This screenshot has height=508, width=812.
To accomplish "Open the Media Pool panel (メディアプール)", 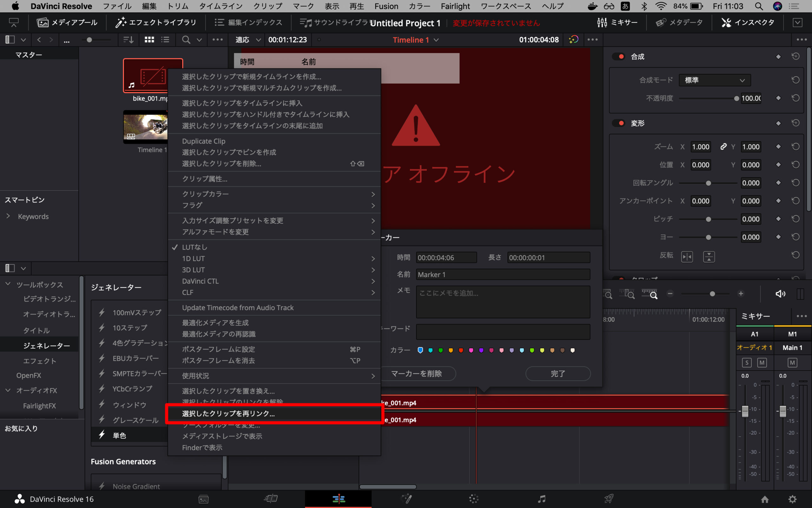I will click(x=67, y=23).
